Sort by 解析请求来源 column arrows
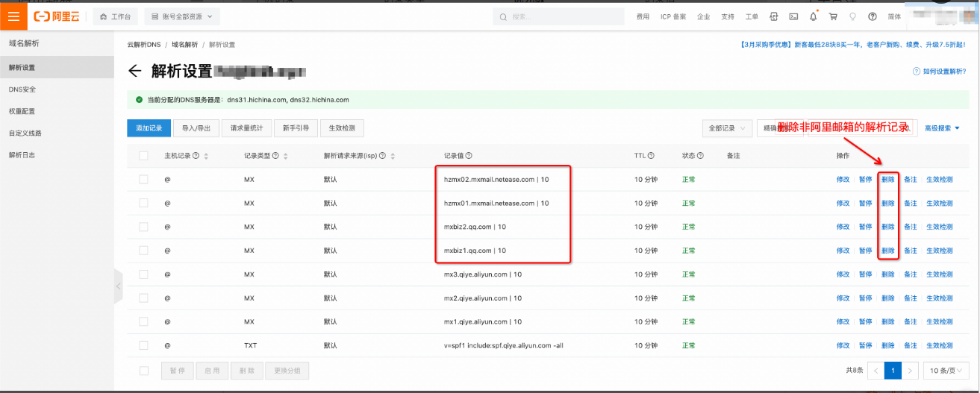Image resolution: width=980 pixels, height=393 pixels. point(393,156)
